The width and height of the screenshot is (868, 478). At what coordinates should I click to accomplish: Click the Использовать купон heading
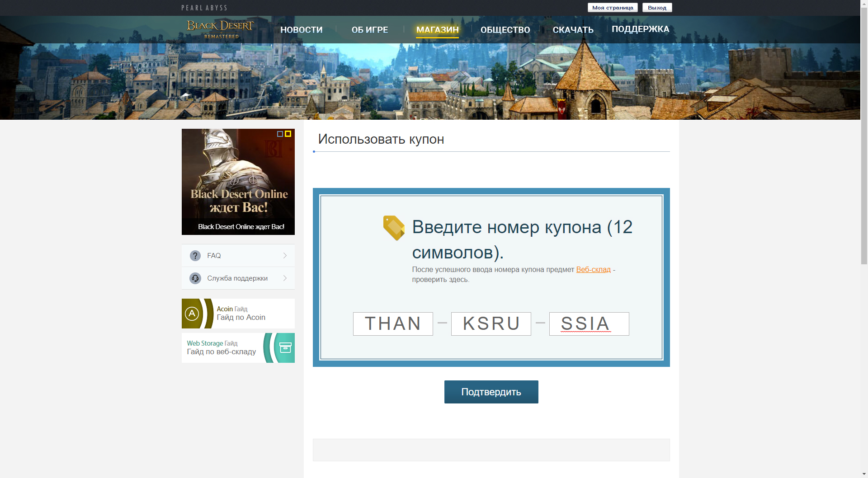tap(381, 139)
